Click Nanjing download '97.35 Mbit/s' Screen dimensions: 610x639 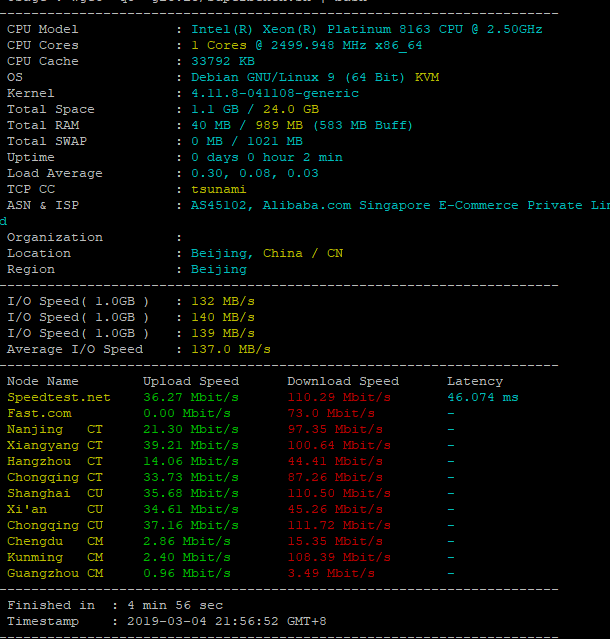335,430
